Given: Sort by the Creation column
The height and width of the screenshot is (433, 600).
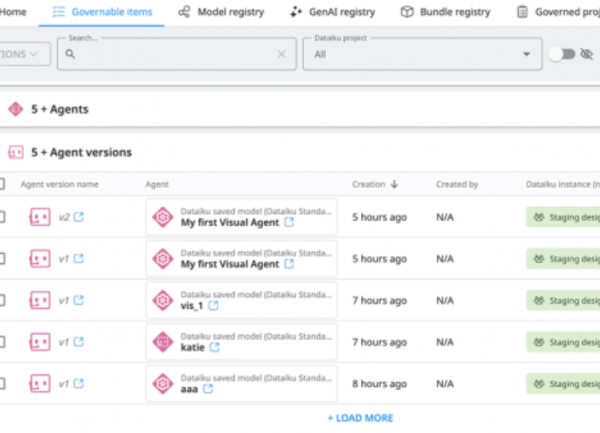Looking at the screenshot, I should point(368,184).
